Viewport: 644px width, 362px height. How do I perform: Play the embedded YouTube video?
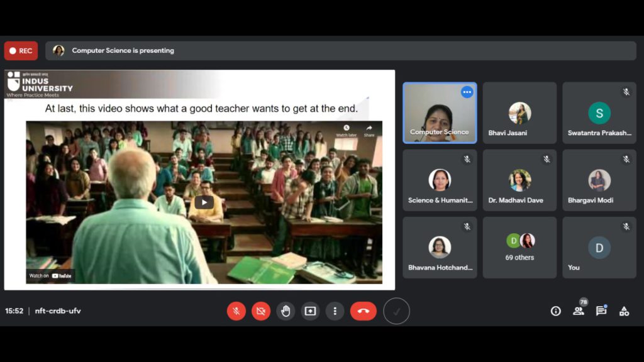pos(204,202)
